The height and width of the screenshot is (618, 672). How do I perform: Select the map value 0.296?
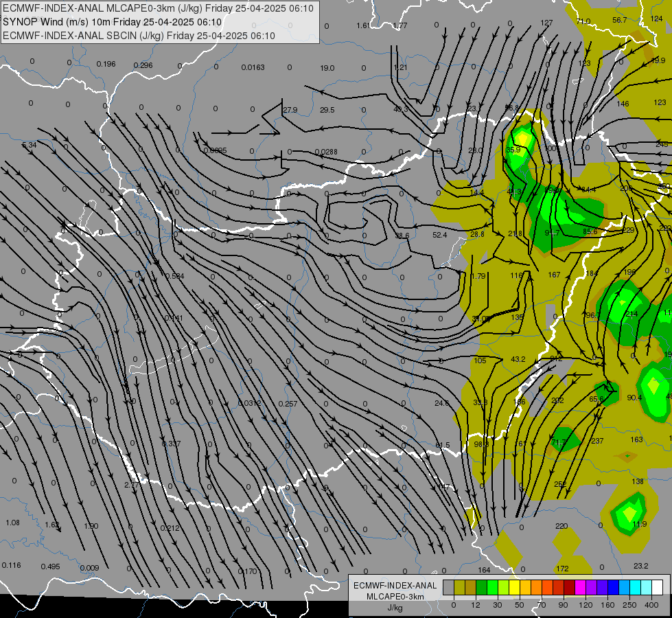coord(143,65)
